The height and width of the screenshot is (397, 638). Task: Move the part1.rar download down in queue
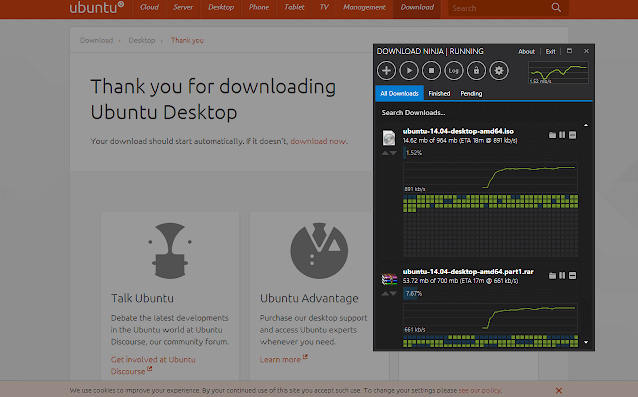393,293
